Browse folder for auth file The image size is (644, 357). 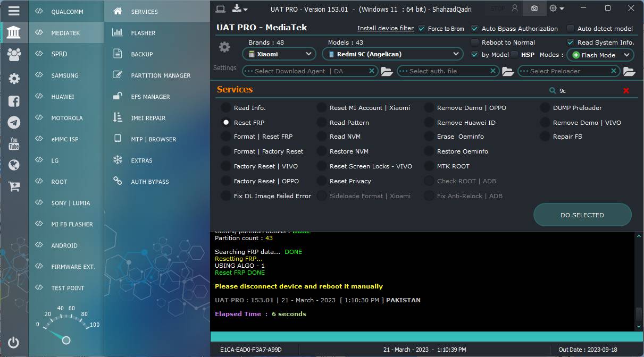click(508, 71)
